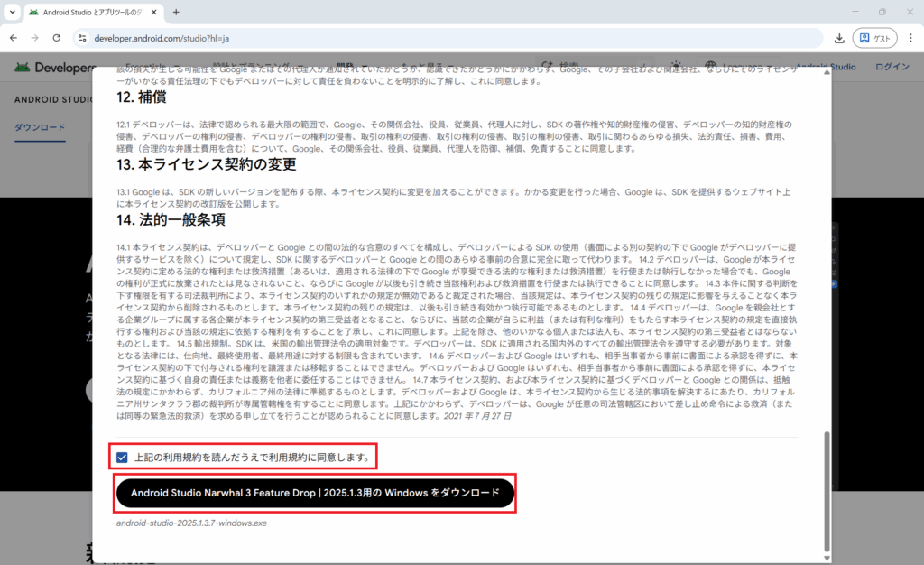Expand the tab search dropdown arrow
Screen dimensions: 924x565
[x=12, y=13]
